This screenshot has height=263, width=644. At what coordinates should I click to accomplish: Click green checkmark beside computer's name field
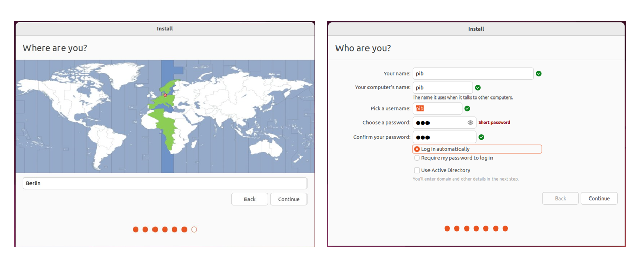point(478,88)
